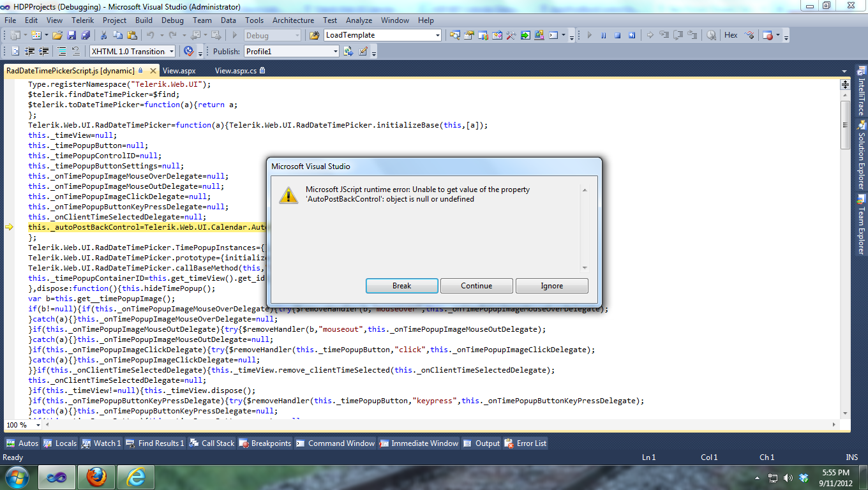Click the Step Out icon
Viewport: 868px width, 490px height.
(692, 35)
